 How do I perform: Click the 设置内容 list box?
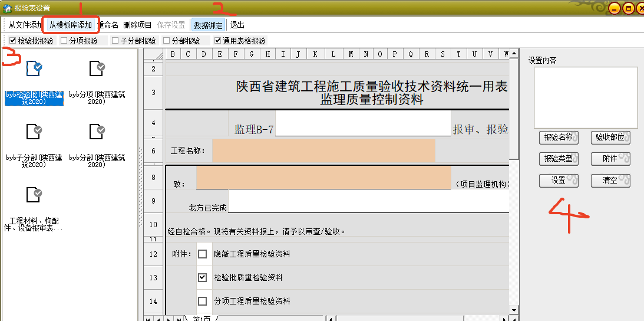pyautogui.click(x=586, y=98)
